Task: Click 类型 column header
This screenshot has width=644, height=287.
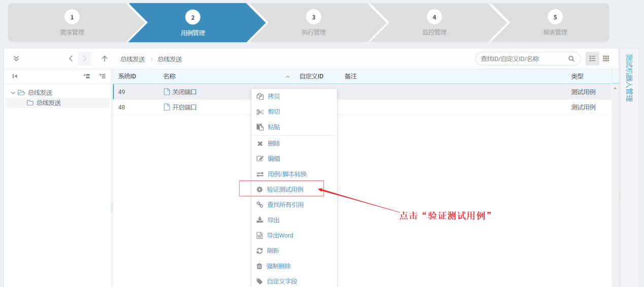Action: click(578, 77)
